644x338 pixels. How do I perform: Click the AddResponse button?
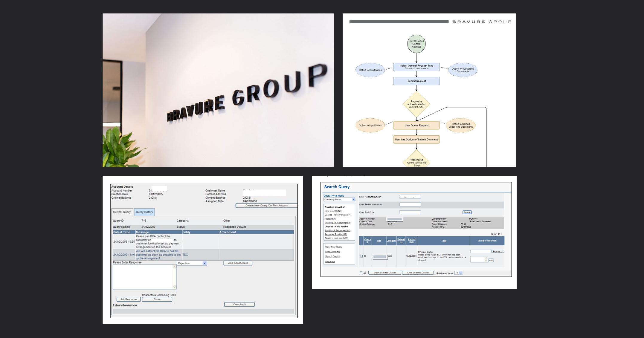pyautogui.click(x=129, y=299)
